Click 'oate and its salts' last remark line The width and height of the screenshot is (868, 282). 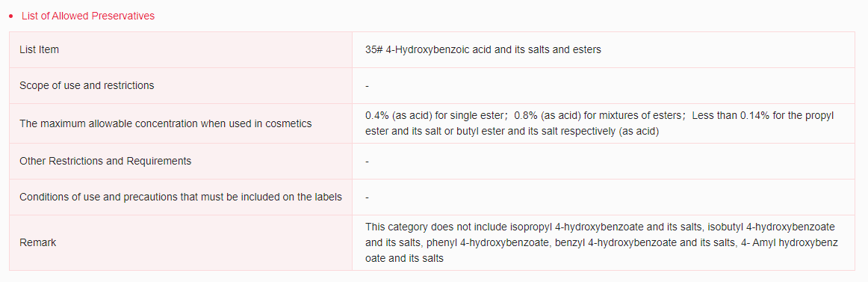pyautogui.click(x=404, y=259)
